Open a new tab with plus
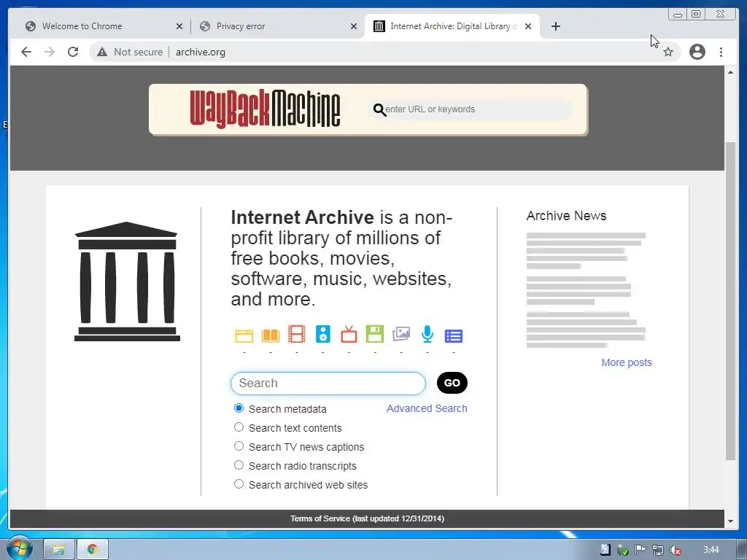Screen dimensions: 747x560 (x=555, y=26)
